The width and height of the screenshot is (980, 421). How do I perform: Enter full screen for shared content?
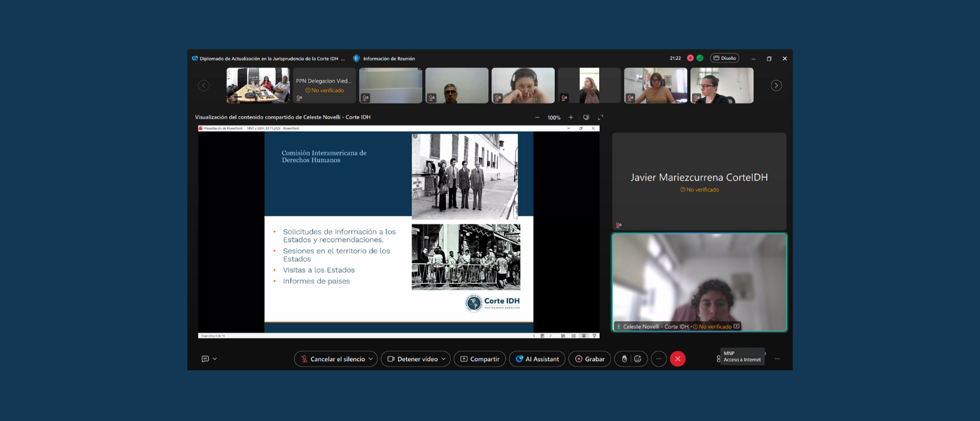pos(600,117)
